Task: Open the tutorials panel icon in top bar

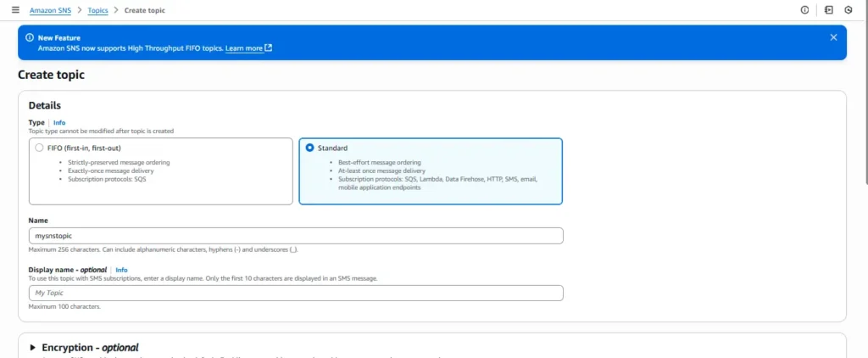Action: pyautogui.click(x=829, y=10)
